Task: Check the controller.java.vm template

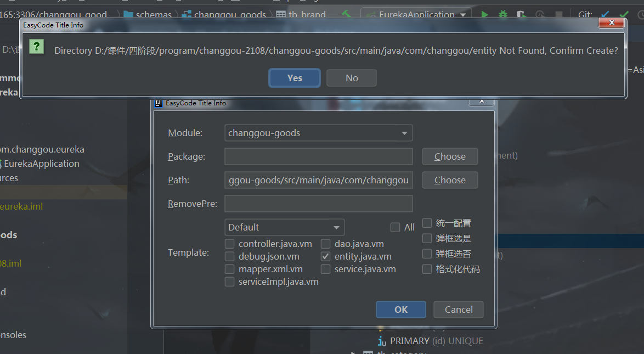Action: click(x=230, y=244)
